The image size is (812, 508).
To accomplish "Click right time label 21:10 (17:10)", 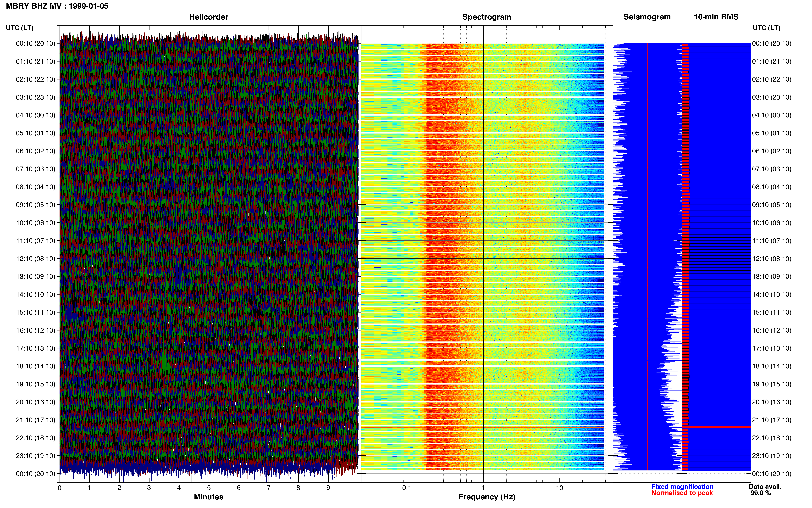I will coord(772,420).
